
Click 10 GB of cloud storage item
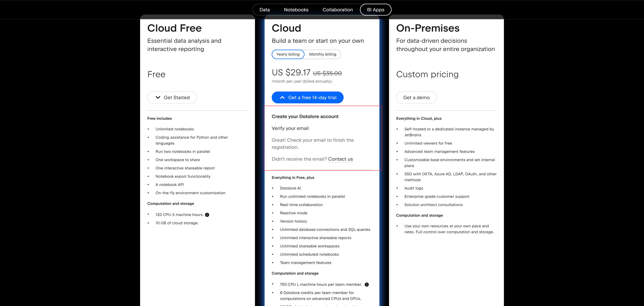pos(177,223)
